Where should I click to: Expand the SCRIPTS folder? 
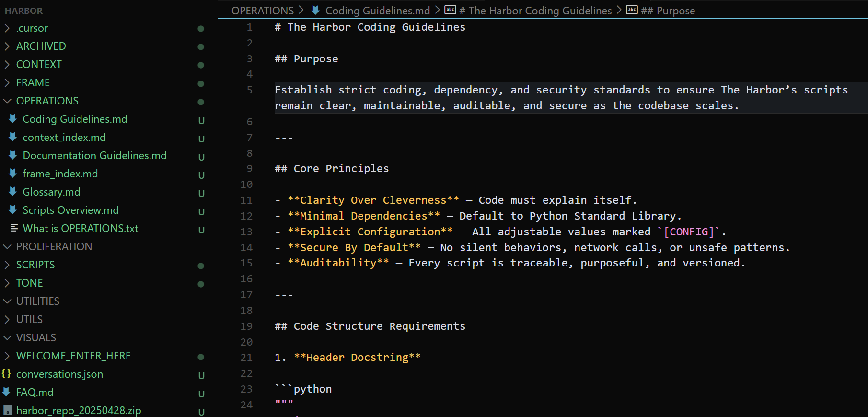(x=7, y=265)
